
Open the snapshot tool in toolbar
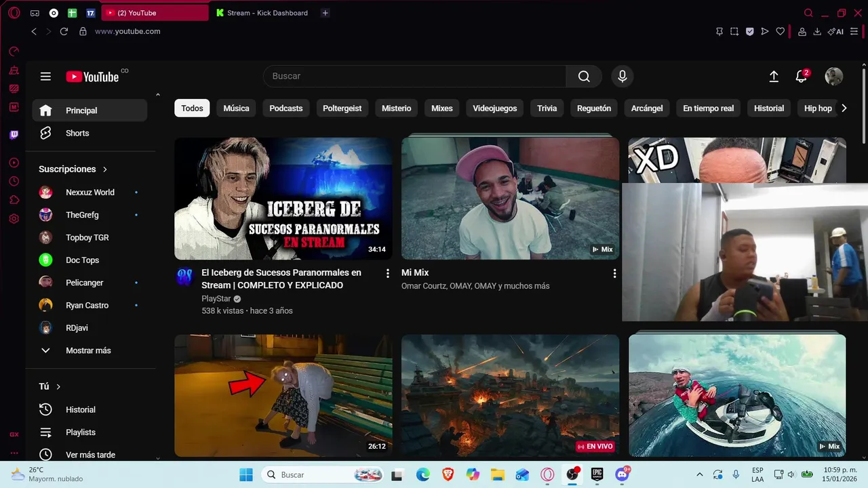pos(734,31)
